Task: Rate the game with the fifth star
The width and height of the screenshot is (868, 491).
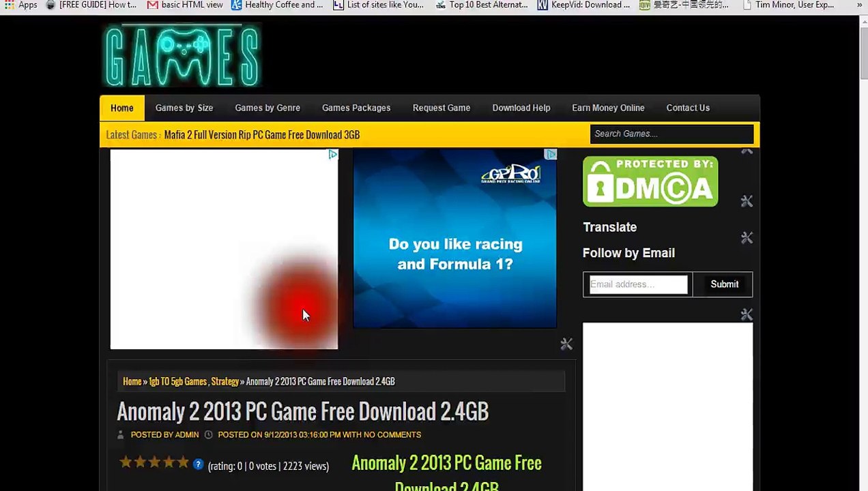Action: point(183,463)
